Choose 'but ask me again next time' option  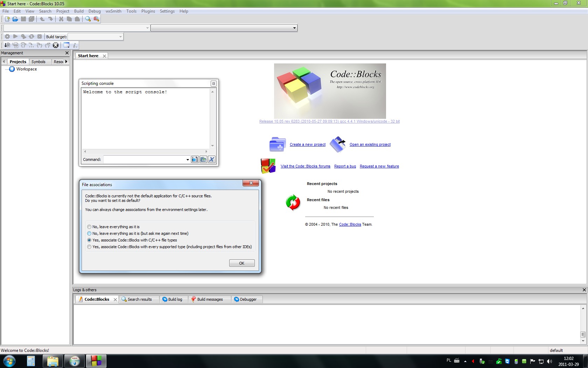tap(89, 233)
